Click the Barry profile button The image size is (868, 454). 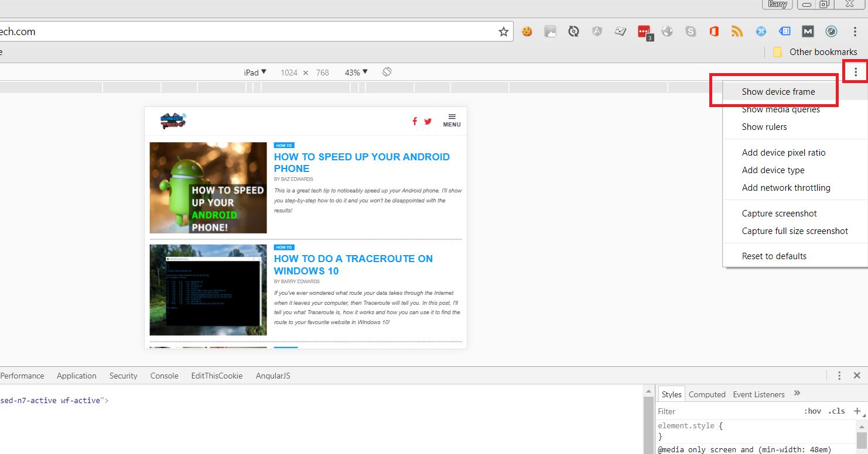coord(777,4)
